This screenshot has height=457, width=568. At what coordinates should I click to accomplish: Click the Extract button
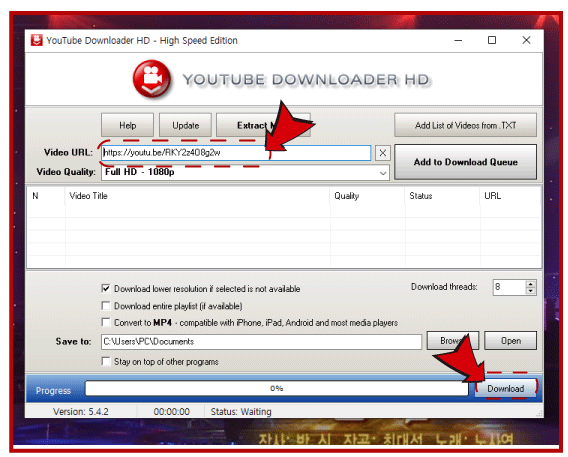coord(263,125)
